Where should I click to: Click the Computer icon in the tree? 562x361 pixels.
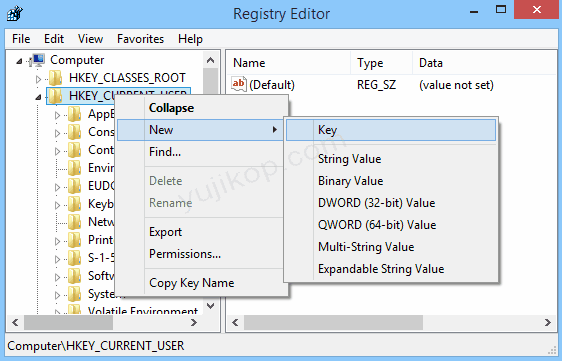click(37, 60)
